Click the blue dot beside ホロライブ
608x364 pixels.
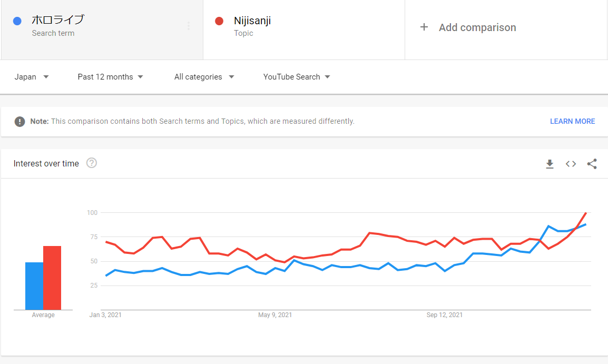tap(17, 21)
